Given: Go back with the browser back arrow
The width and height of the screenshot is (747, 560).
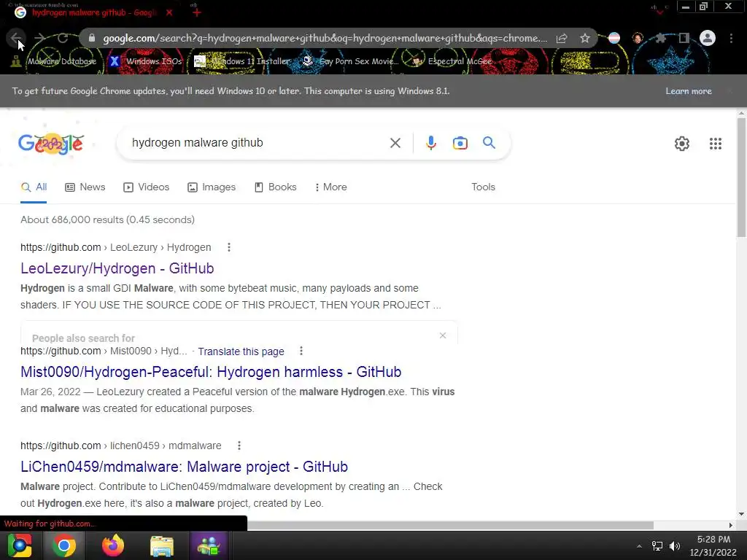Looking at the screenshot, I should [16, 38].
